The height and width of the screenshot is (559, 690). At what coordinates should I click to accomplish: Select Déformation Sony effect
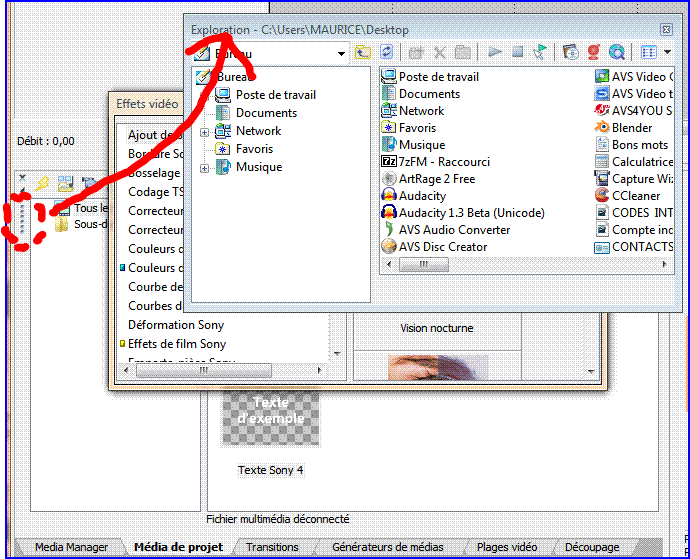coord(176,325)
